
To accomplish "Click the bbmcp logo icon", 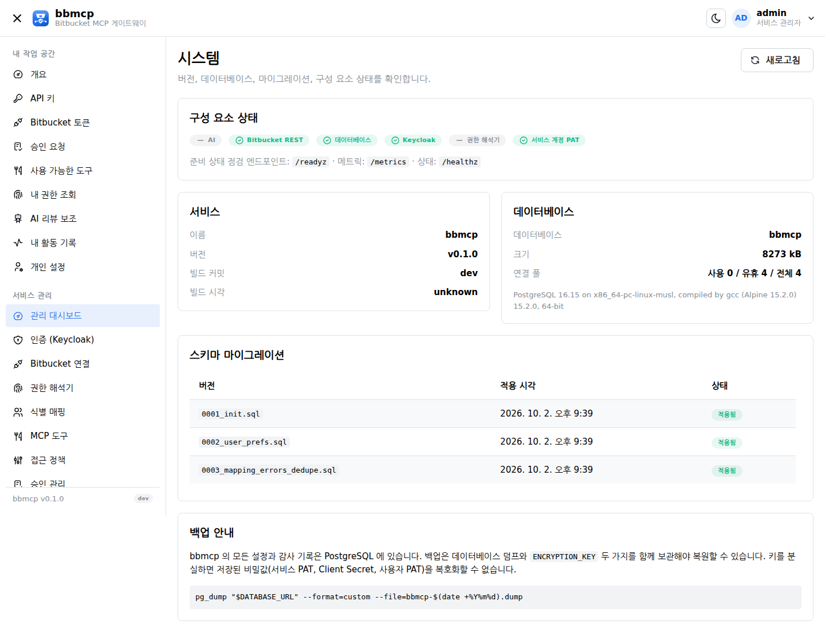I will point(41,18).
